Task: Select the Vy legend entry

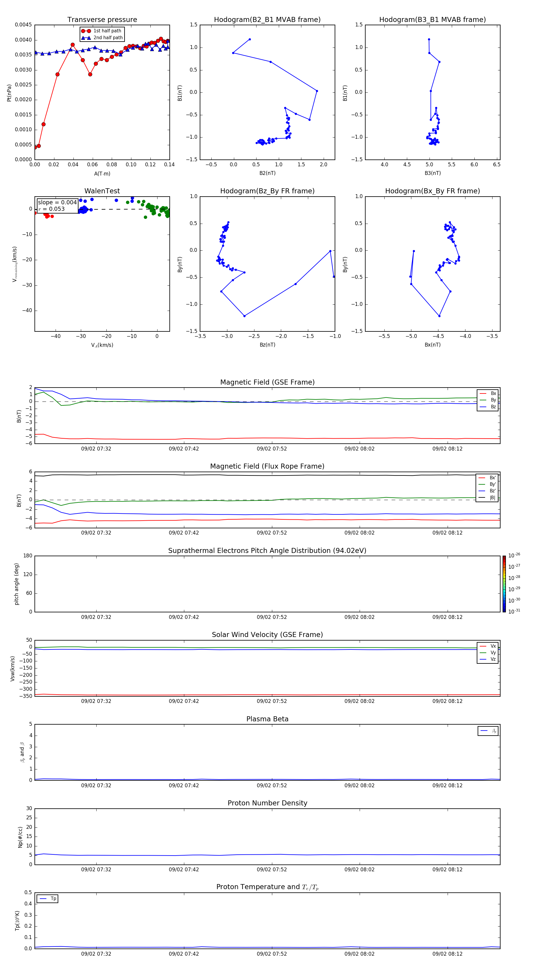Action: [488, 652]
